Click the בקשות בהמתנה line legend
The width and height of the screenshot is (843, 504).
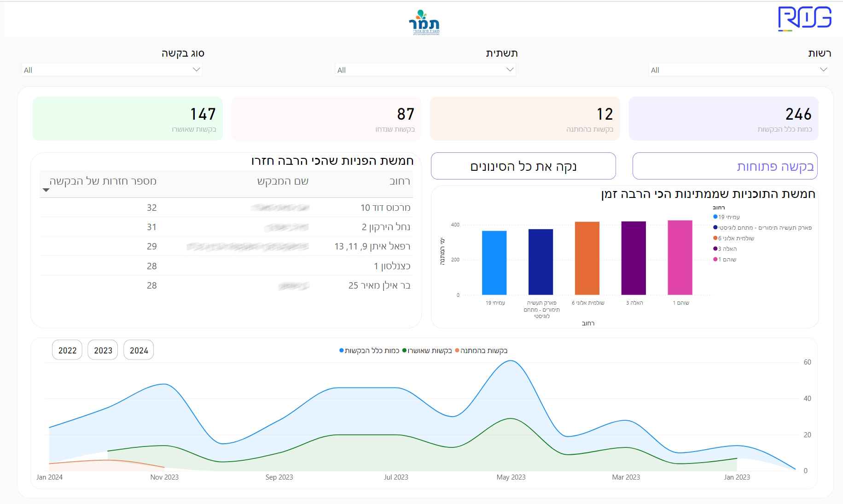481,351
